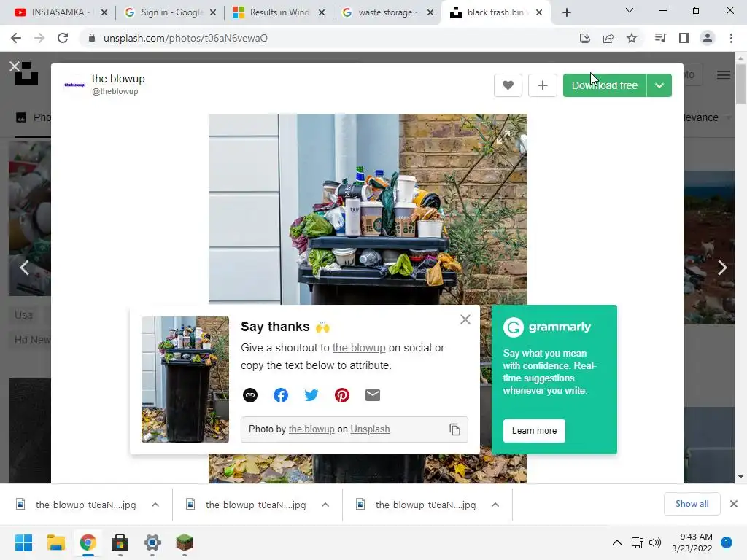Close the Say thanks popup
Image resolution: width=747 pixels, height=560 pixels.
(465, 319)
